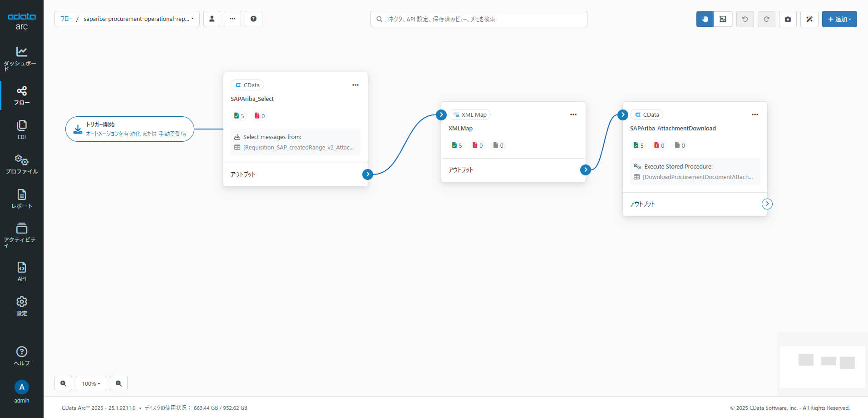Click SAPAriba_AttachmentDownload gray pending count 0

[x=680, y=145]
